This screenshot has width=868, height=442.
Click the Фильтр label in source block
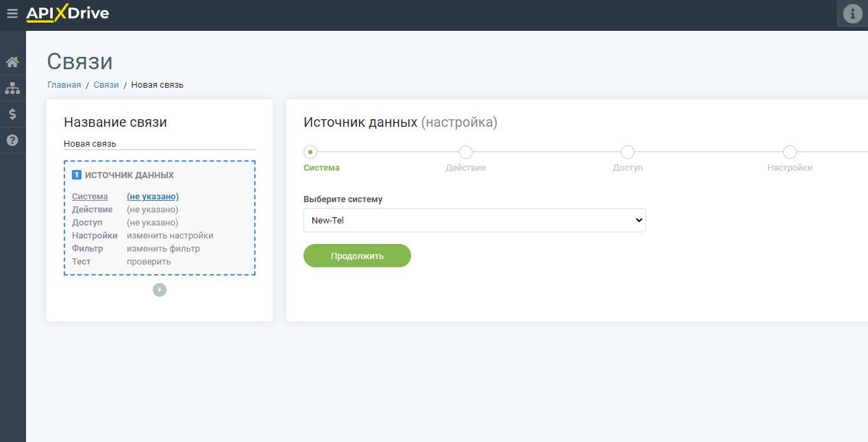click(88, 249)
